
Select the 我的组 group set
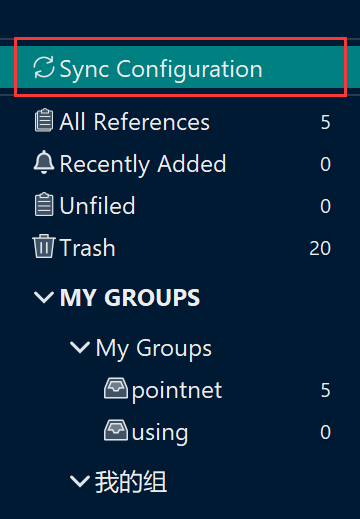131,482
